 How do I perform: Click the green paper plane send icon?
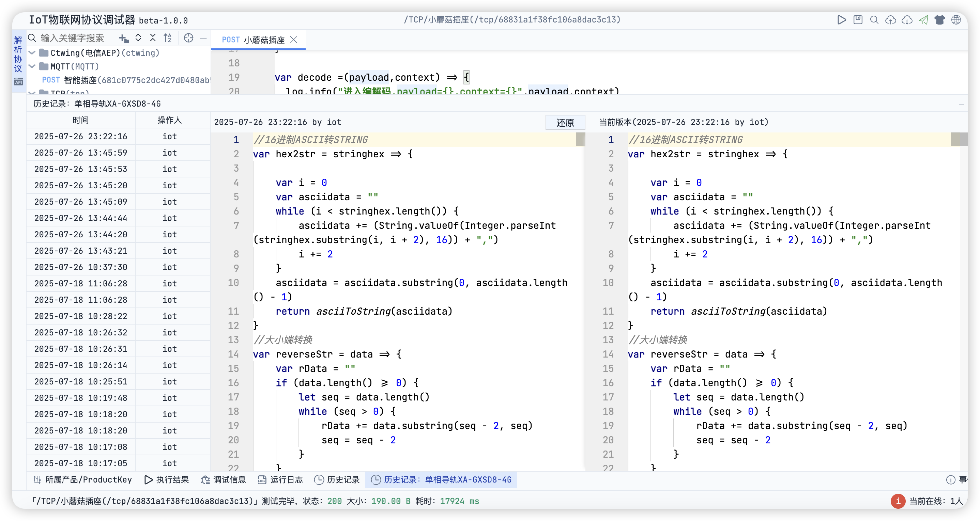923,20
